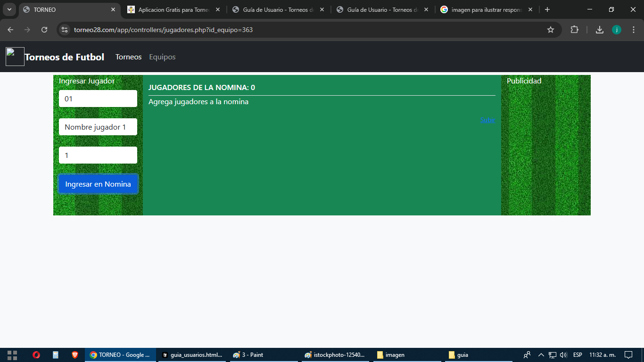644x362 pixels.
Task: Click the Nombre jugador 1 input field
Action: coord(98,127)
